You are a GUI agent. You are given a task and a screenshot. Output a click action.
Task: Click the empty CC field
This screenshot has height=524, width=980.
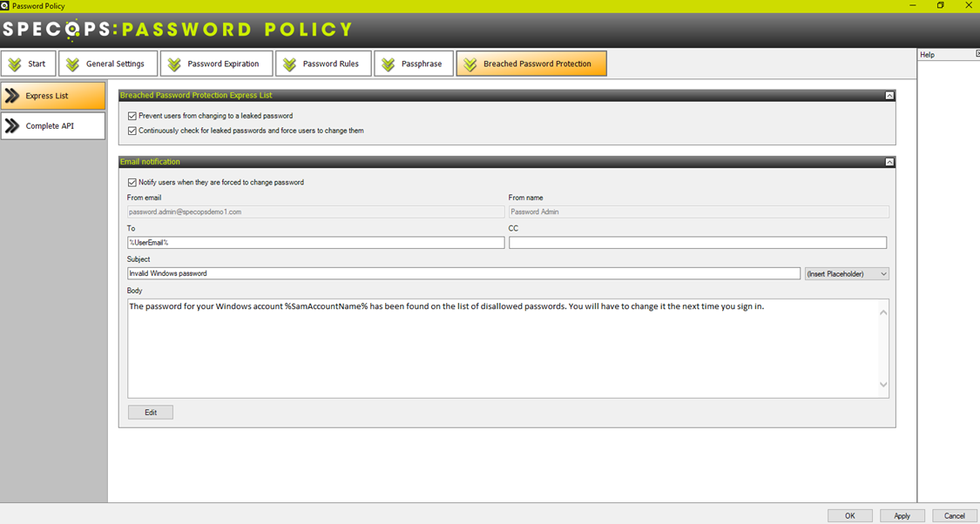tap(698, 242)
